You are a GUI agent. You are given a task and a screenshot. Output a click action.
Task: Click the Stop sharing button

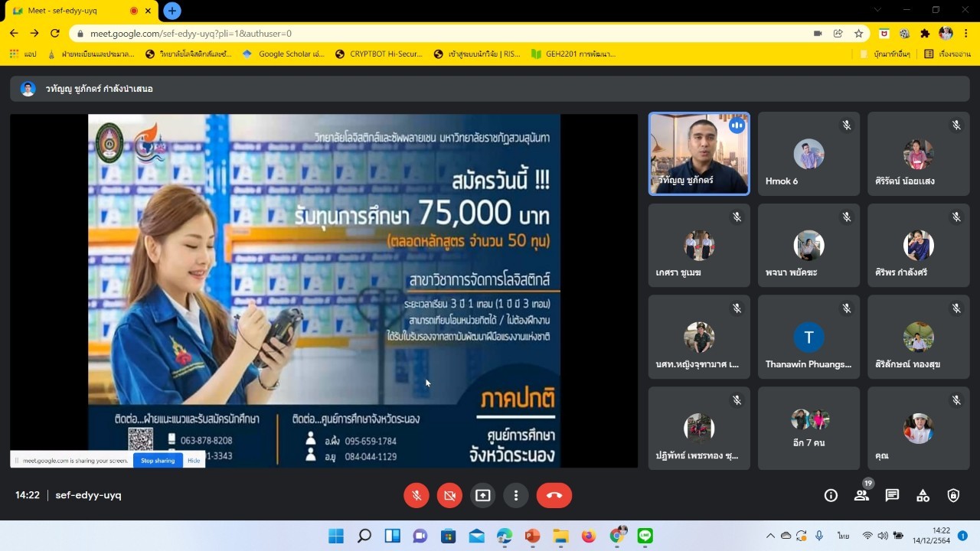[x=158, y=461]
